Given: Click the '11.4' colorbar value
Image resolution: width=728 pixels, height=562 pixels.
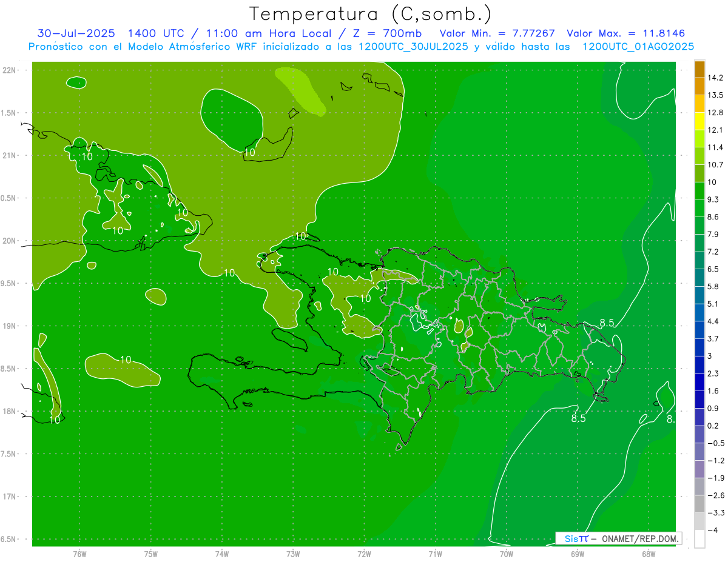Looking at the screenshot, I should (x=715, y=147).
